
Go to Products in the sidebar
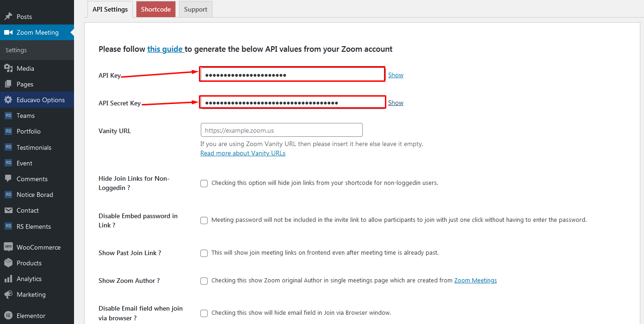pyautogui.click(x=37, y=263)
